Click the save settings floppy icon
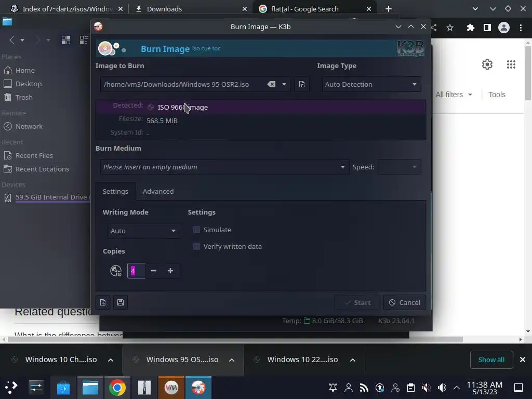Image resolution: width=532 pixels, height=399 pixels. tap(121, 302)
